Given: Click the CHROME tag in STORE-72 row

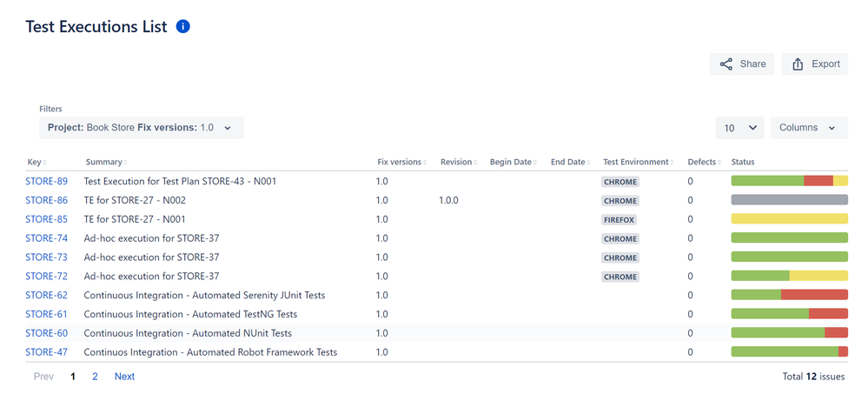Looking at the screenshot, I should (620, 277).
